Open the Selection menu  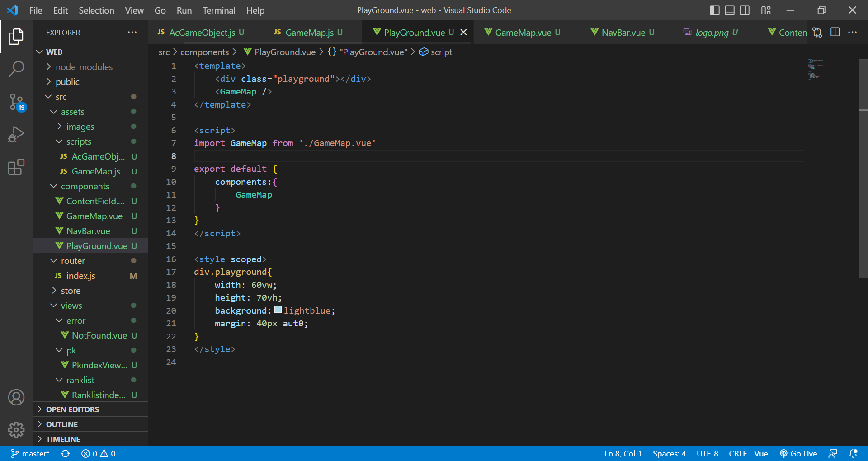[96, 10]
